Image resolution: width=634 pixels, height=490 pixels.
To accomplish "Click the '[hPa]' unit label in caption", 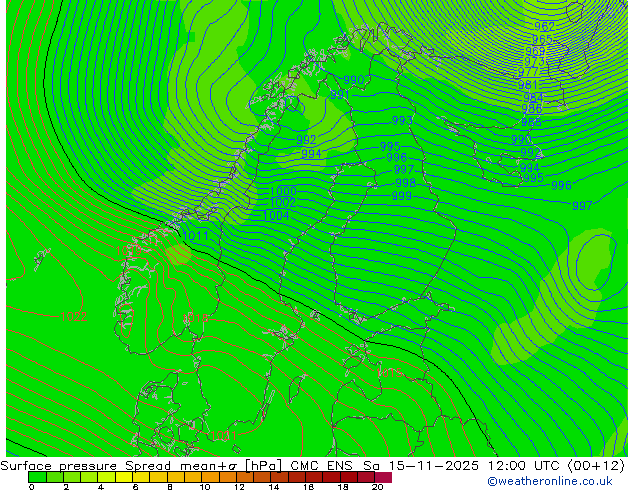I will click(263, 466).
